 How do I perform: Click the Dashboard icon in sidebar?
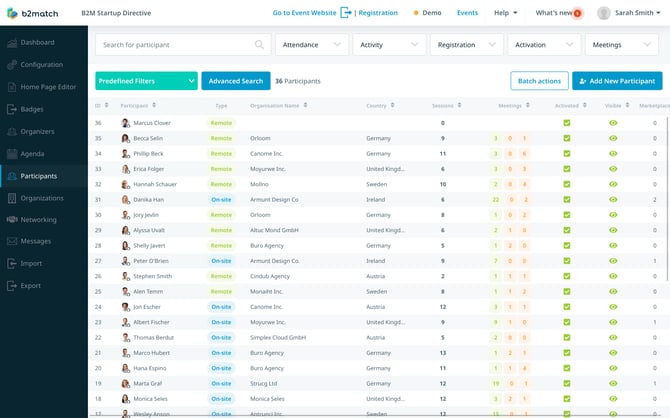[11, 42]
